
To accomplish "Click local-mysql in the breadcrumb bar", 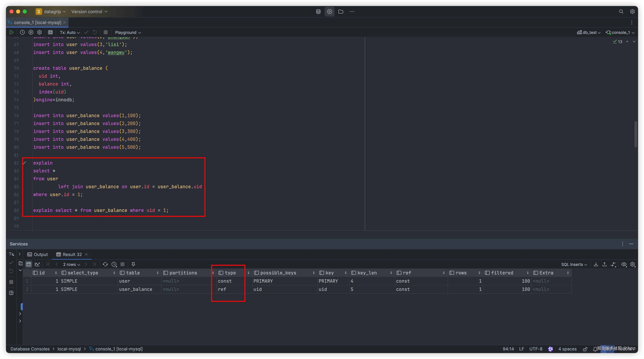I will click(x=69, y=349).
